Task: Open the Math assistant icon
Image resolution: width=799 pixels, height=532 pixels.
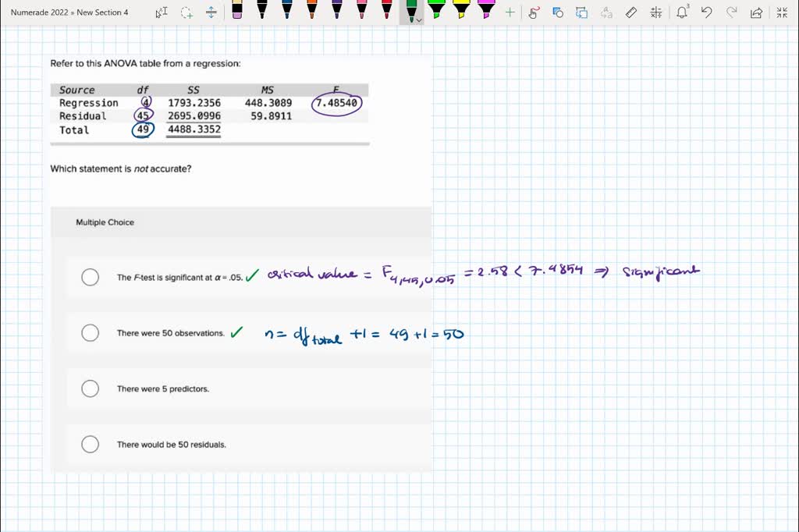Action: point(655,12)
